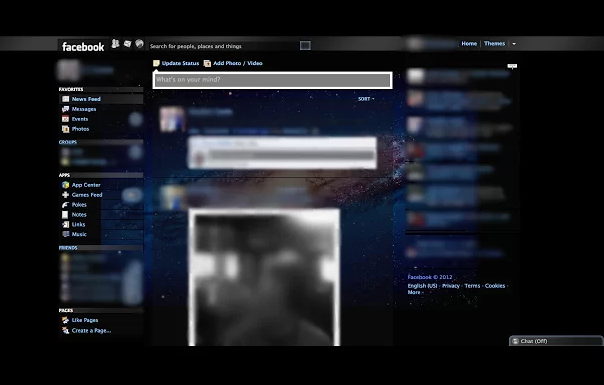Image resolution: width=604 pixels, height=385 pixels.
Task: Click the Notes icon
Action: coord(65,215)
